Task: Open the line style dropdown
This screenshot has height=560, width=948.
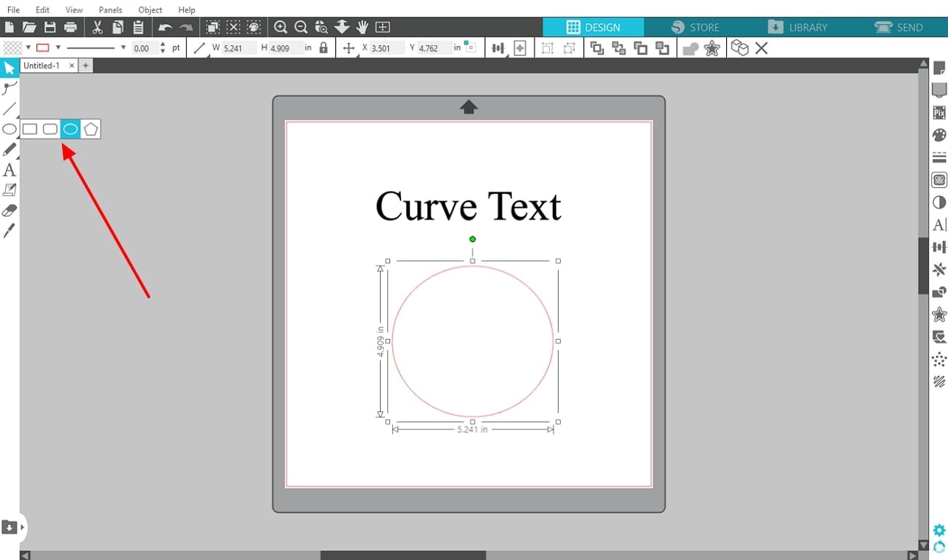Action: [123, 47]
